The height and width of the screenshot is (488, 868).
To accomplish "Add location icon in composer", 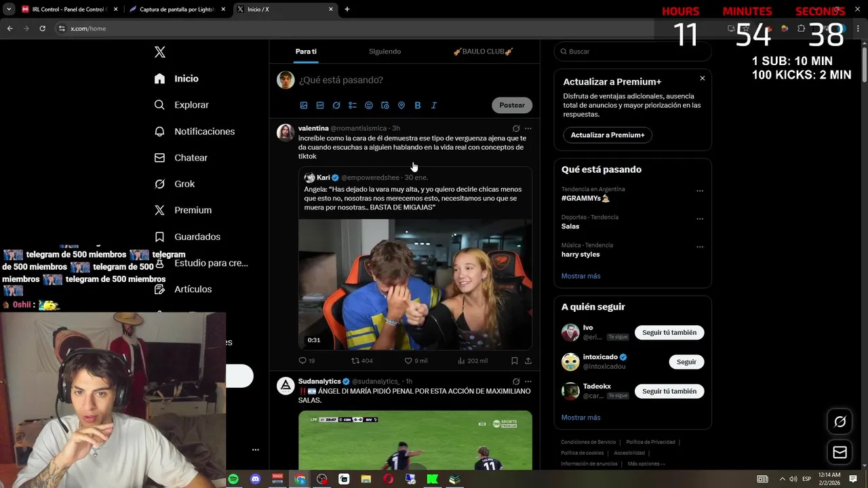I will (401, 105).
